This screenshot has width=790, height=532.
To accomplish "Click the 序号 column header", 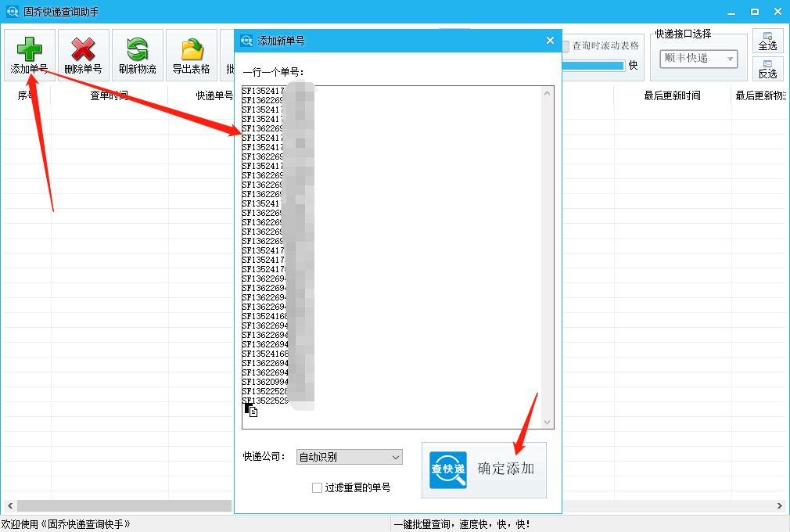I will (25, 95).
